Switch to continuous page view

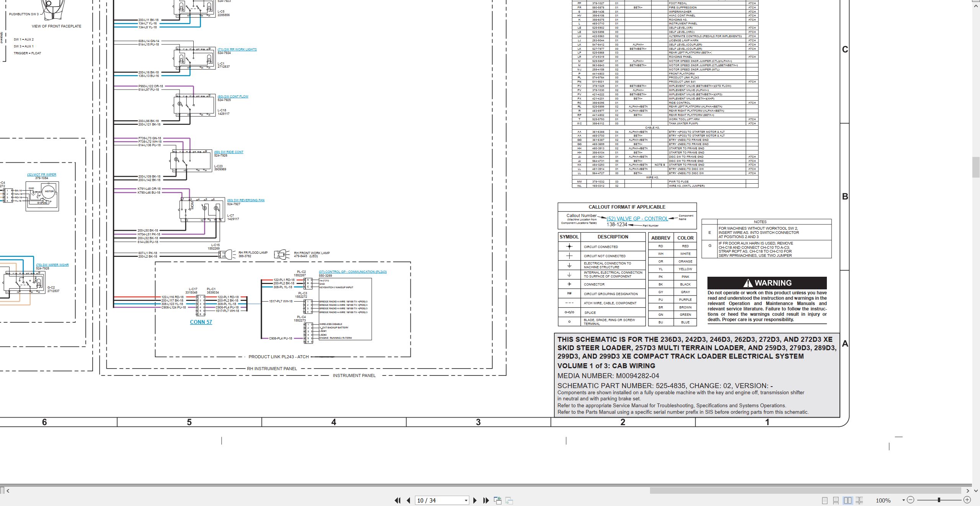click(836, 500)
